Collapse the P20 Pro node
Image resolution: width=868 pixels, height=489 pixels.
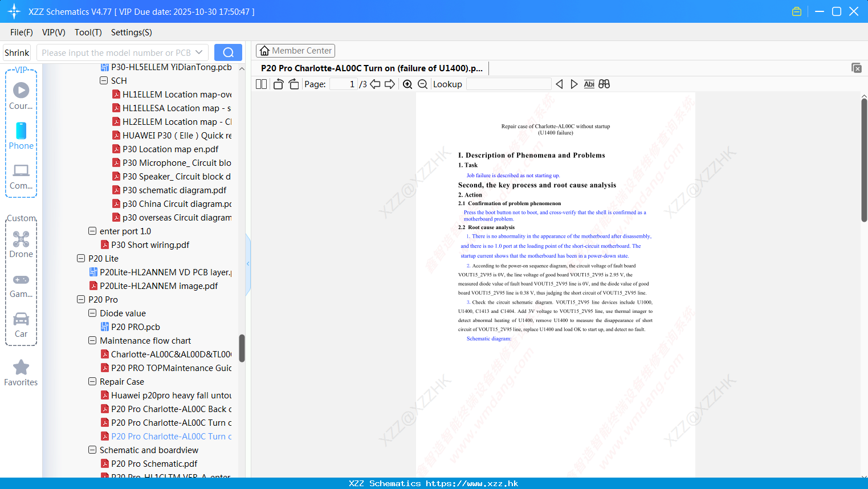tap(81, 300)
